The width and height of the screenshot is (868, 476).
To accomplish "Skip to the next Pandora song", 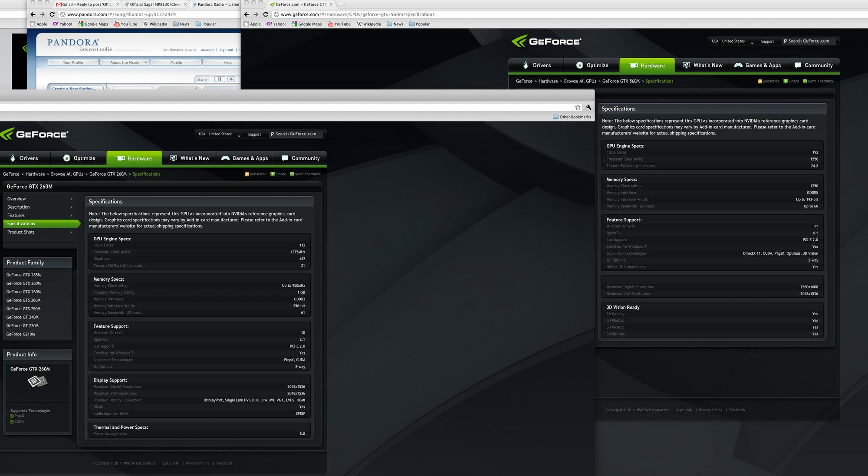I will (x=231, y=79).
